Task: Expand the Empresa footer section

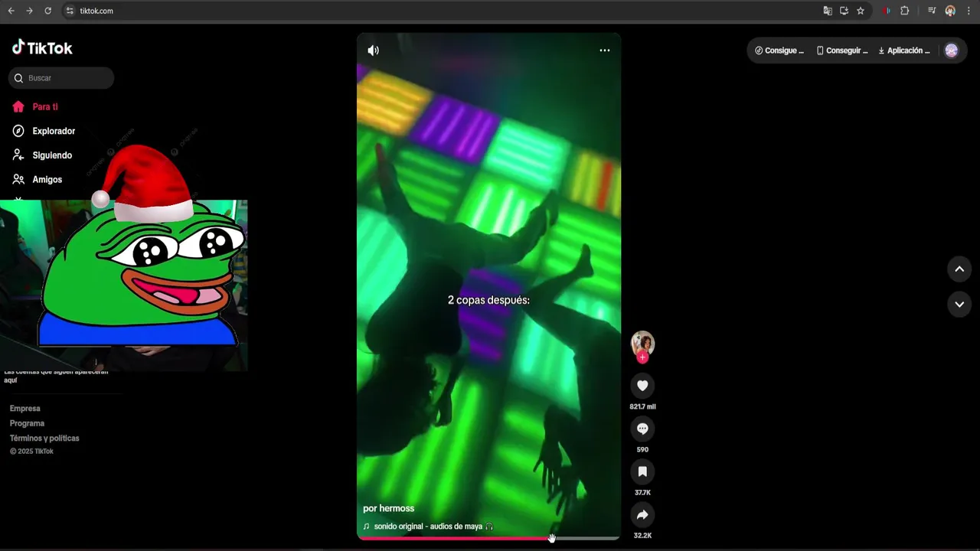Action: click(x=25, y=409)
